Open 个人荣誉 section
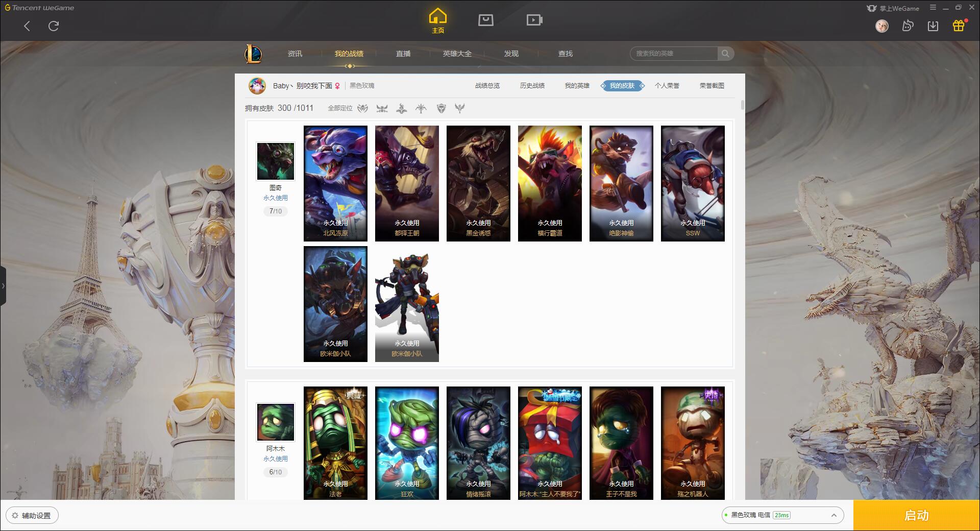Image resolution: width=980 pixels, height=531 pixels. tap(667, 86)
